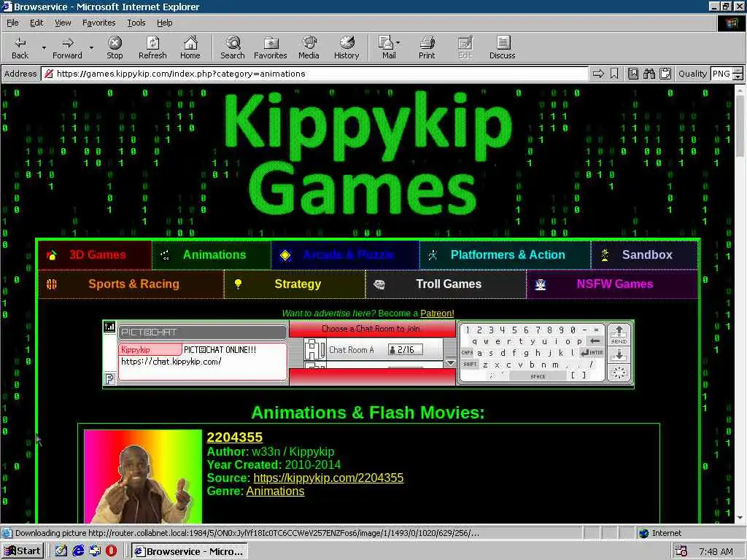Image resolution: width=747 pixels, height=560 pixels.
Task: Click the Discuss toolbar icon
Action: 502,47
